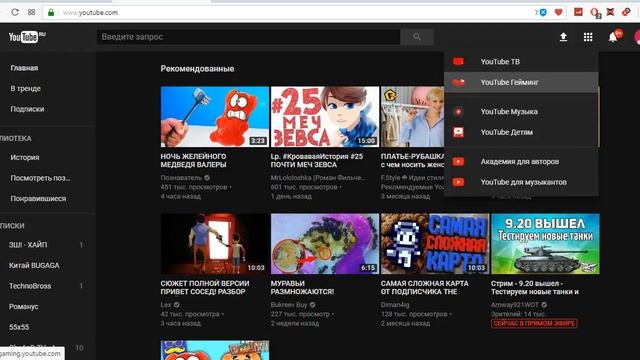
Task: Select YouTube Гейминг menu entry
Action: pyautogui.click(x=521, y=82)
